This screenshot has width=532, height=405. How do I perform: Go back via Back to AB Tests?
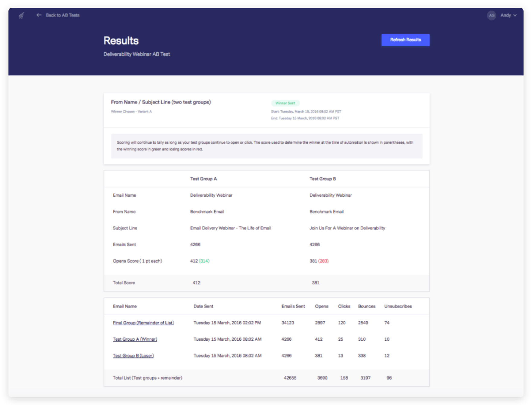[x=63, y=15]
